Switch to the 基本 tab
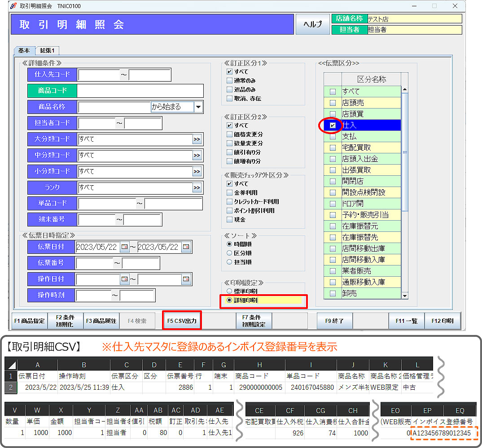Image resolution: width=482 pixels, height=448 pixels. 24,51
